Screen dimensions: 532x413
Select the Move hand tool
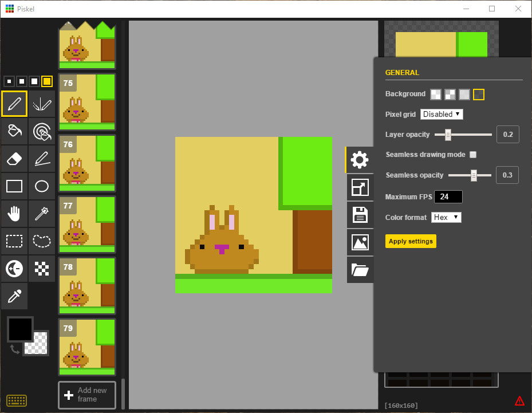coord(14,214)
